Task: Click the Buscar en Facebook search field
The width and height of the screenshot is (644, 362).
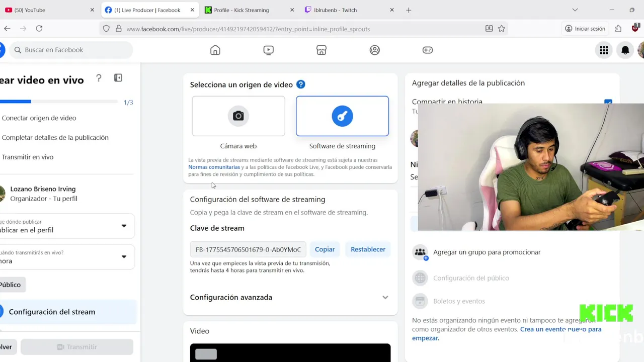Action: pos(71,50)
